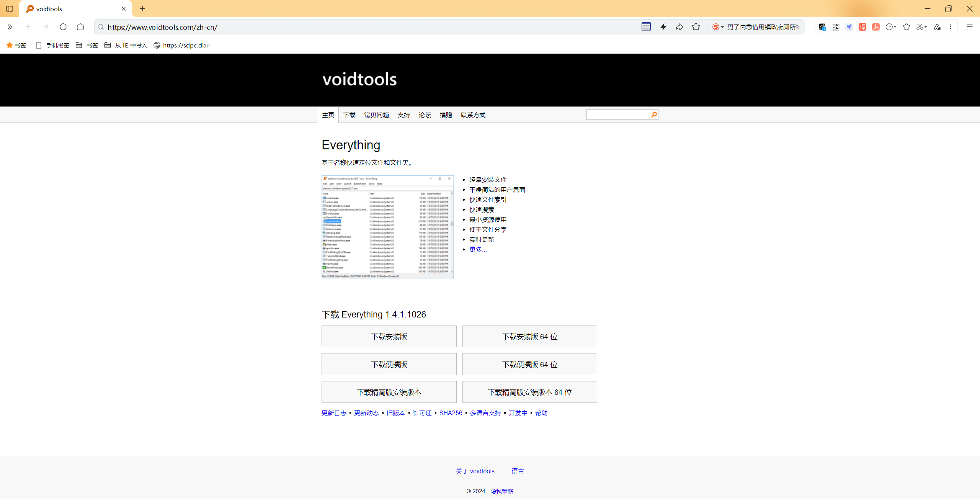This screenshot has height=499, width=980.
Task: Open the 手机书签 mobile bookmarks
Action: click(x=52, y=45)
